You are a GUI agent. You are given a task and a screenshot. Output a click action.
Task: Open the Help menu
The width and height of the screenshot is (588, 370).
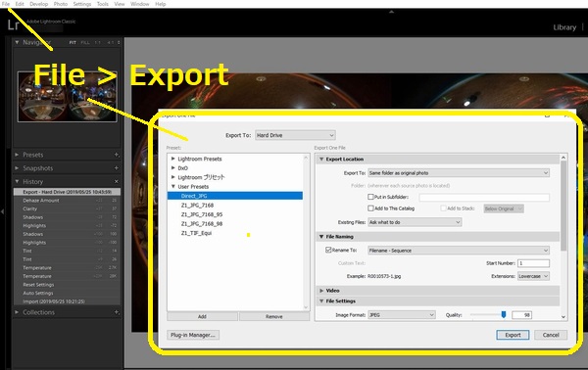click(x=160, y=4)
